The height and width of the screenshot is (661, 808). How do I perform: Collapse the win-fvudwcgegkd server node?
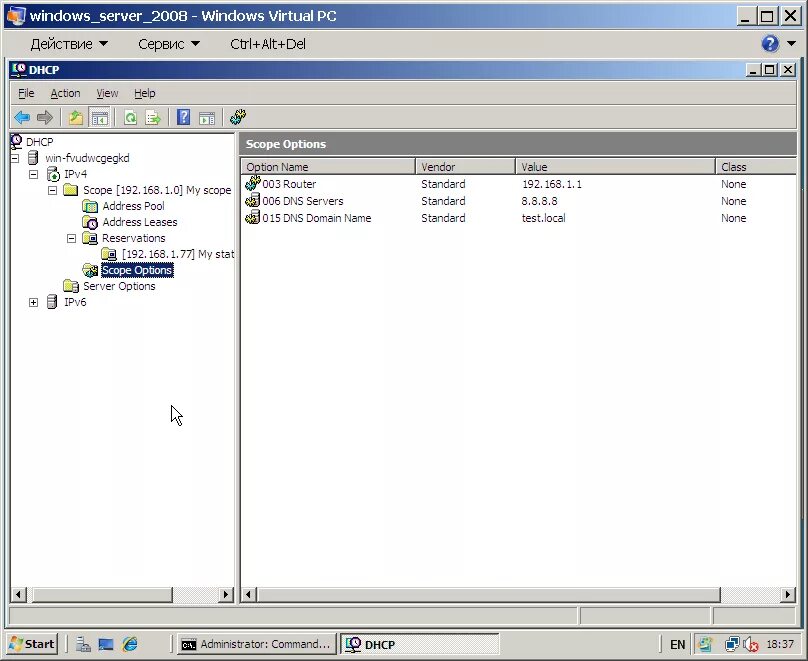tap(14, 158)
